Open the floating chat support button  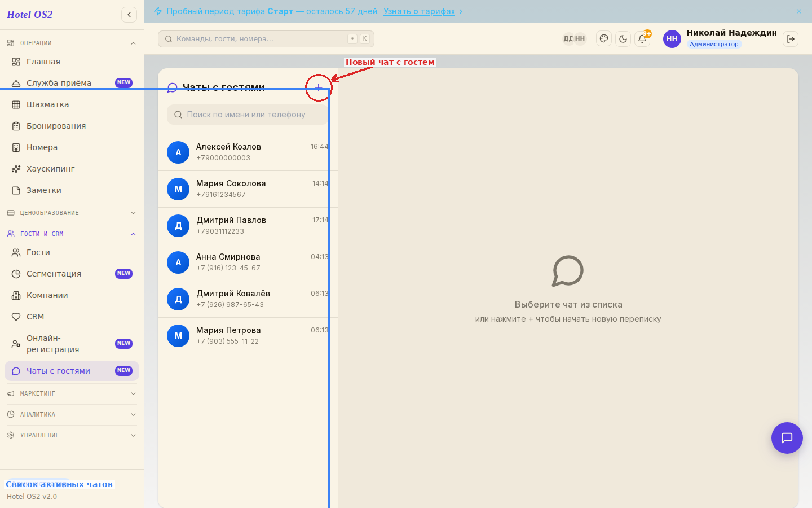pos(787,438)
